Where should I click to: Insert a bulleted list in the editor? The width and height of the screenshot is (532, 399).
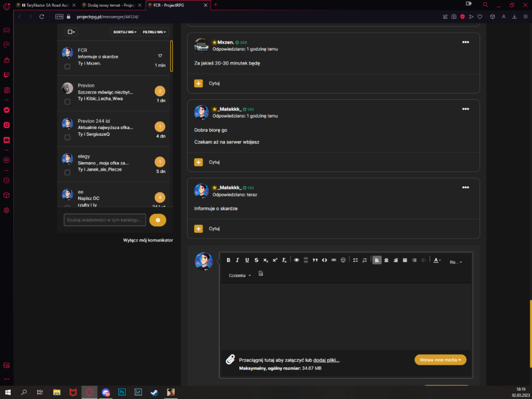[x=355, y=260]
